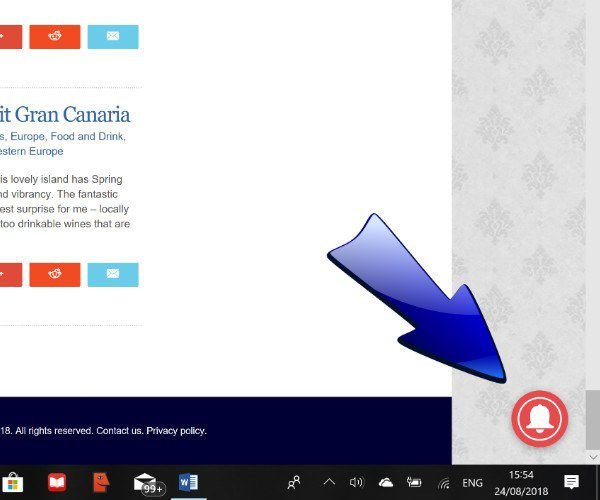Check battery power status icon

pos(414,482)
